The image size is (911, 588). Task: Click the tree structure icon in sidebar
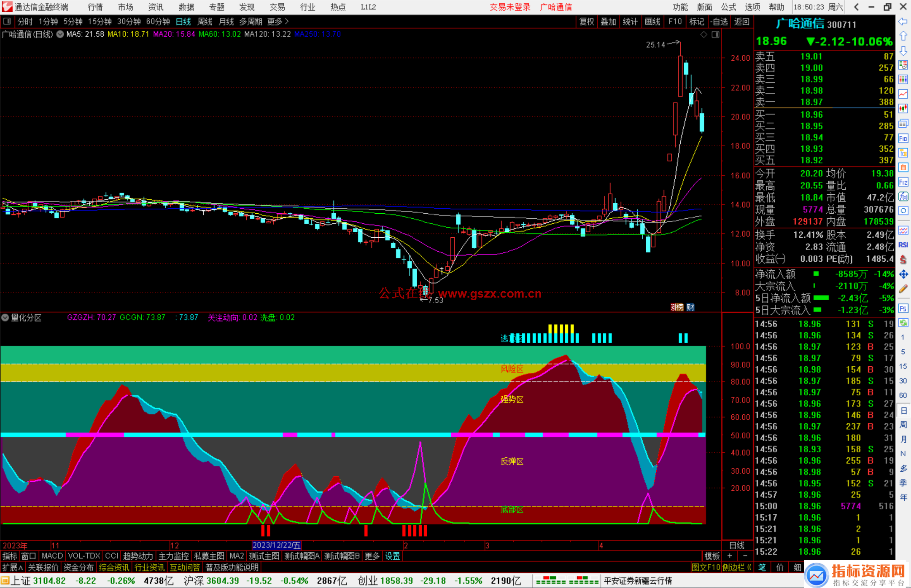903,153
